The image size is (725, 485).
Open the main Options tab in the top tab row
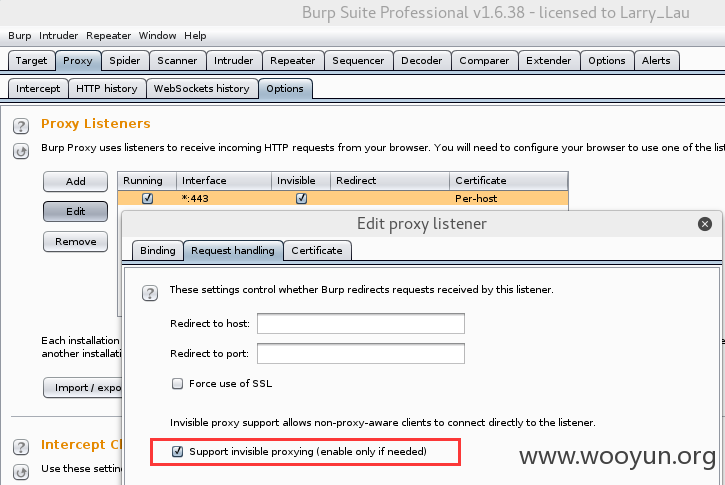[607, 61]
